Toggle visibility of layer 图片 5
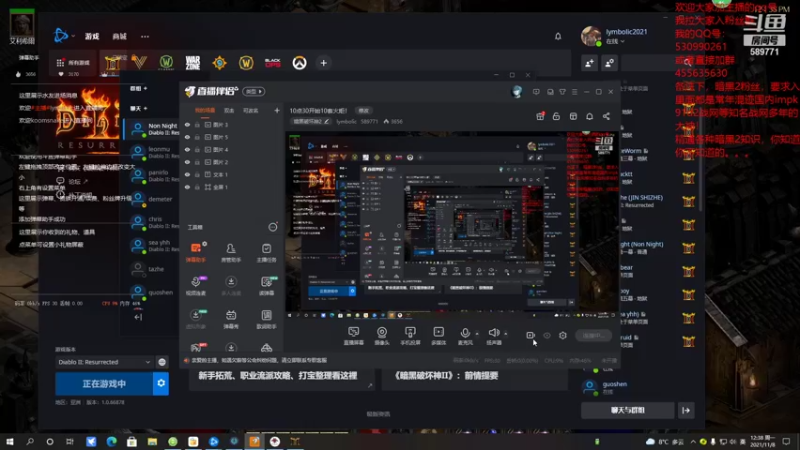 pyautogui.click(x=187, y=137)
